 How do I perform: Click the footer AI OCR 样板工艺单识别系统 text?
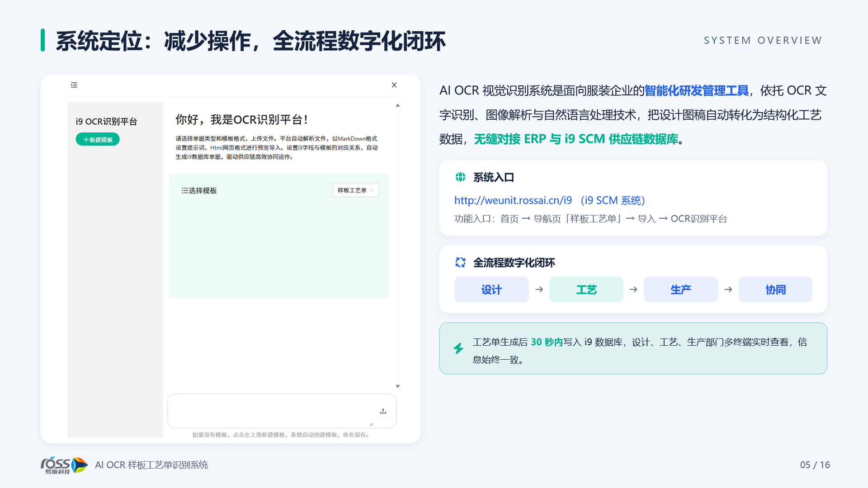(x=151, y=465)
